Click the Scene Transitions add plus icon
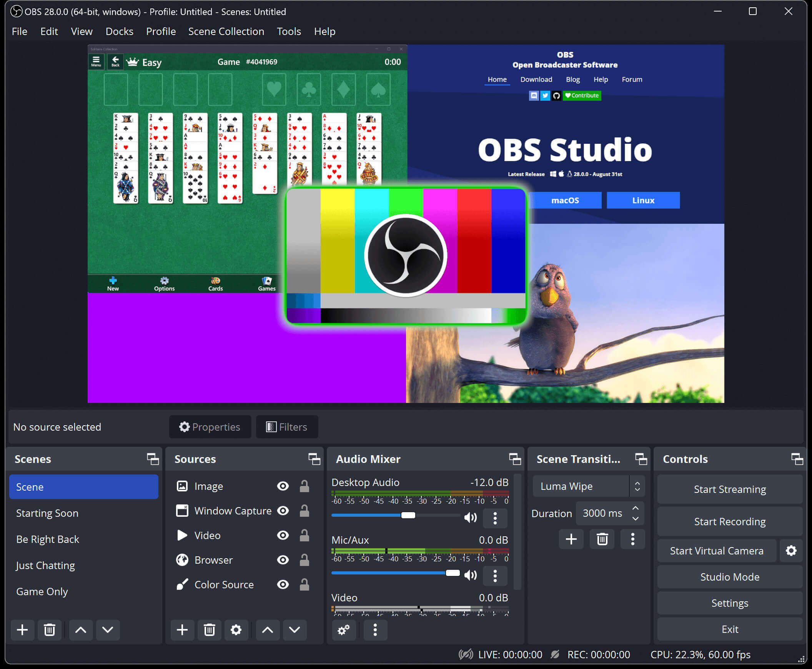This screenshot has height=669, width=812. pyautogui.click(x=571, y=539)
